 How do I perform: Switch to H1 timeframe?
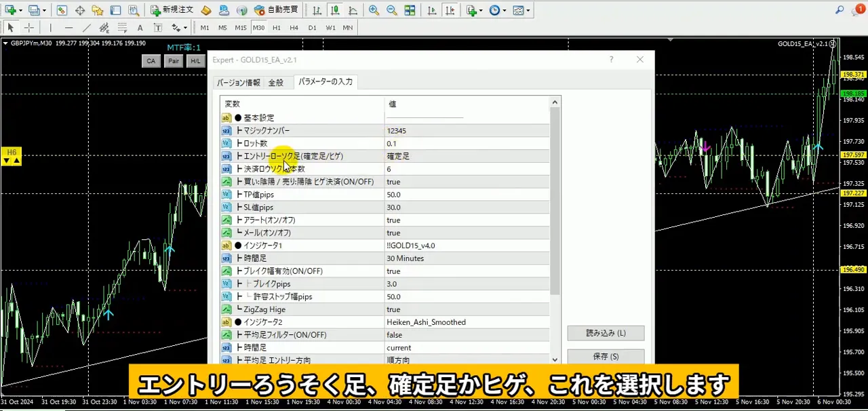(x=277, y=28)
